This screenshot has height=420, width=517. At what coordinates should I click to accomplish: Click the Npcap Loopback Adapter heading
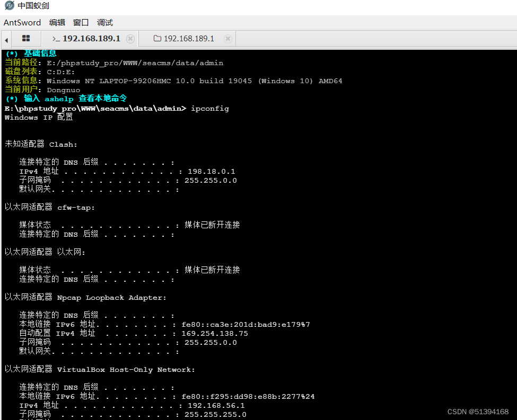click(x=85, y=298)
